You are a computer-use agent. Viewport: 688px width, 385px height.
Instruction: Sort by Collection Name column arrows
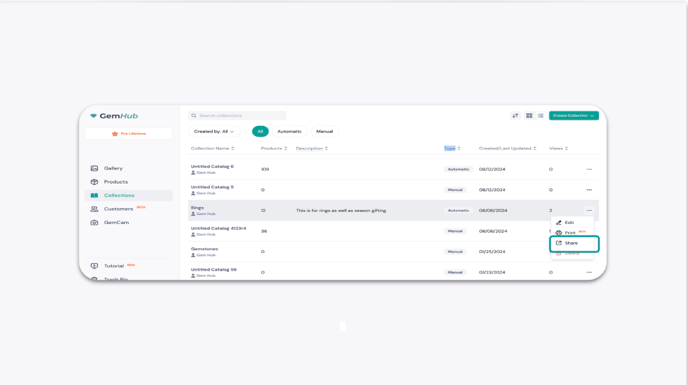point(233,148)
